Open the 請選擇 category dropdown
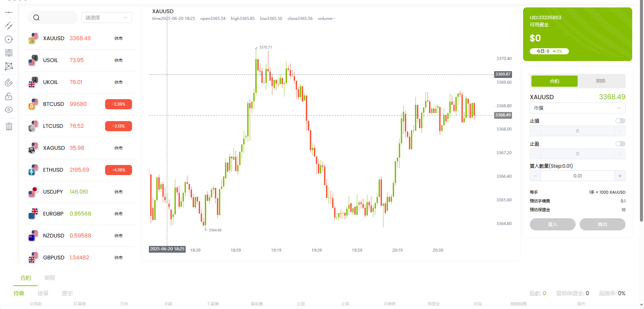Viewport: 644px width, 309px height. click(x=106, y=18)
